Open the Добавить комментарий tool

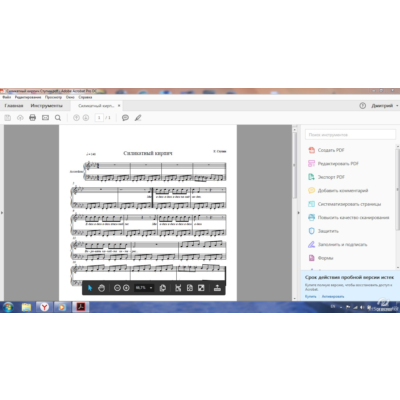[x=338, y=190]
